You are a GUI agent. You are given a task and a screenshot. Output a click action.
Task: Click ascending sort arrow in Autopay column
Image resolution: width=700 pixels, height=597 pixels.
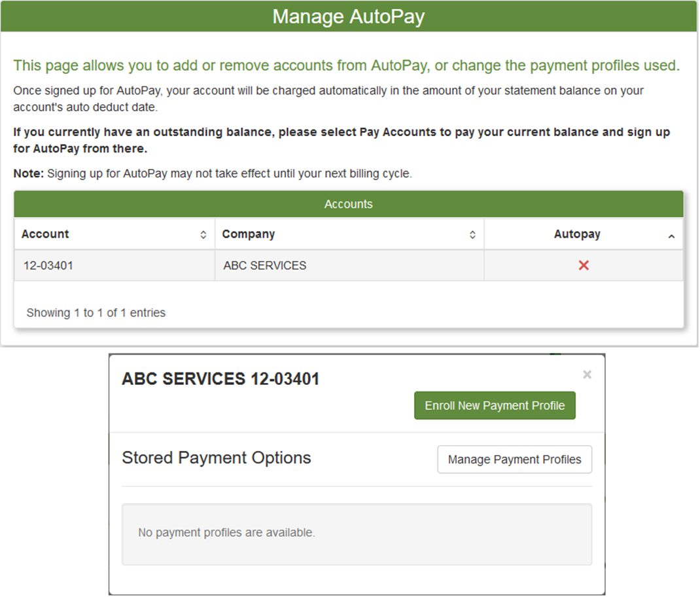tap(671, 236)
